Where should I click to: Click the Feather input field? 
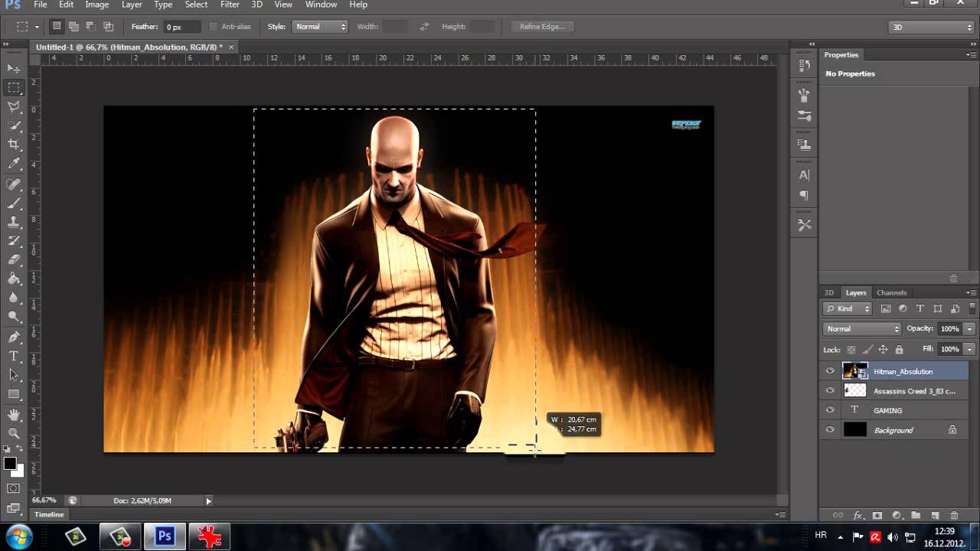[182, 27]
